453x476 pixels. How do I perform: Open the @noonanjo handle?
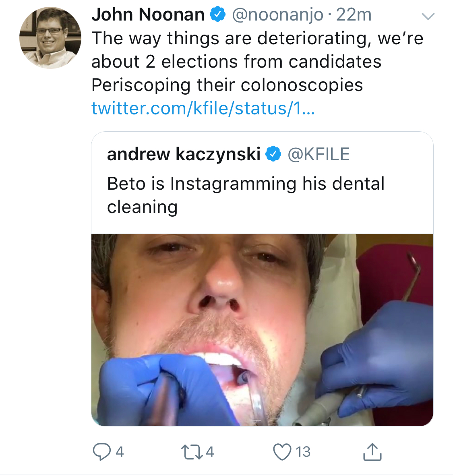(x=277, y=15)
